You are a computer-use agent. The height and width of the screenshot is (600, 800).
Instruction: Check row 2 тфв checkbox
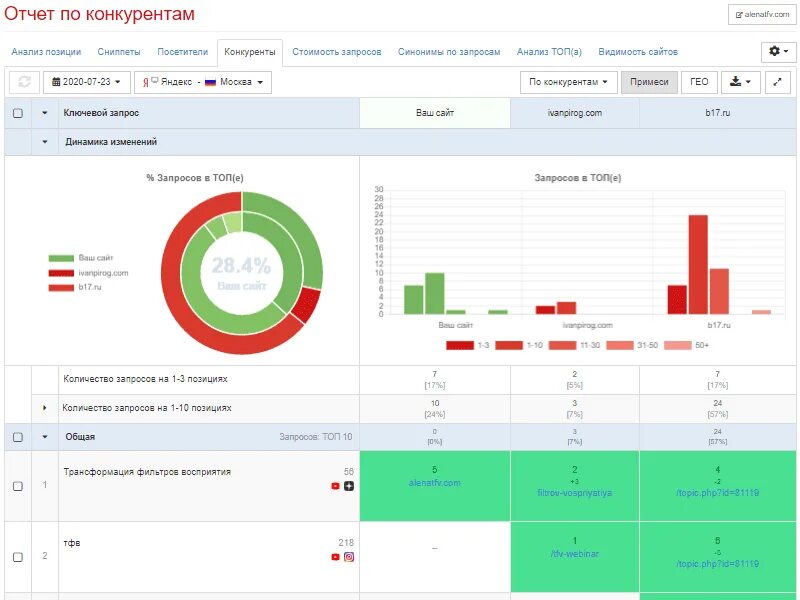(18, 557)
